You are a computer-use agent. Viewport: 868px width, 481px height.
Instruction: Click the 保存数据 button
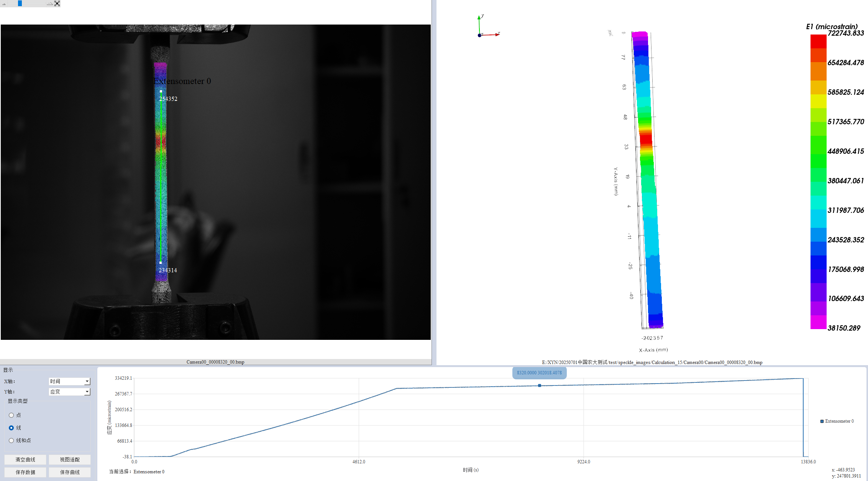tap(25, 472)
